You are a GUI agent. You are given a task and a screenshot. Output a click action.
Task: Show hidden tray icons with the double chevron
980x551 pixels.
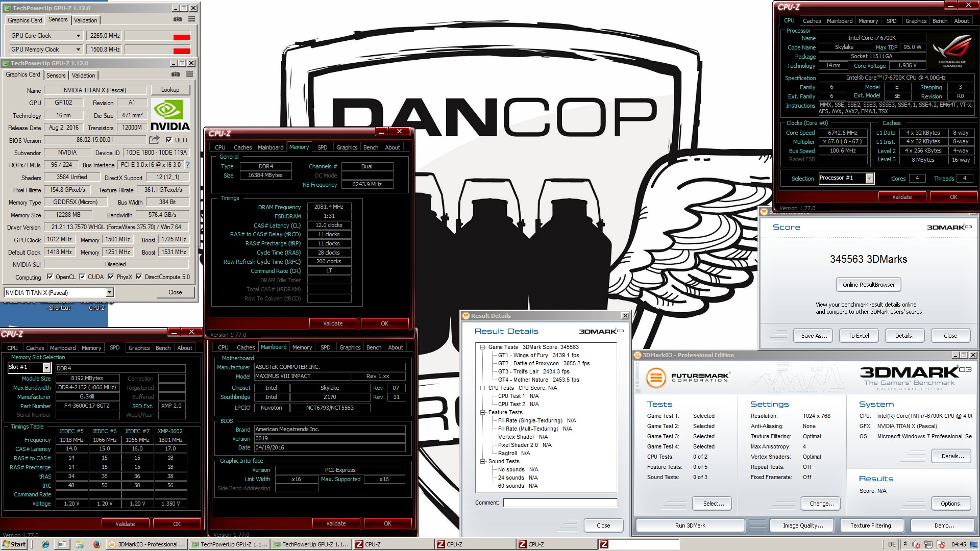[905, 544]
